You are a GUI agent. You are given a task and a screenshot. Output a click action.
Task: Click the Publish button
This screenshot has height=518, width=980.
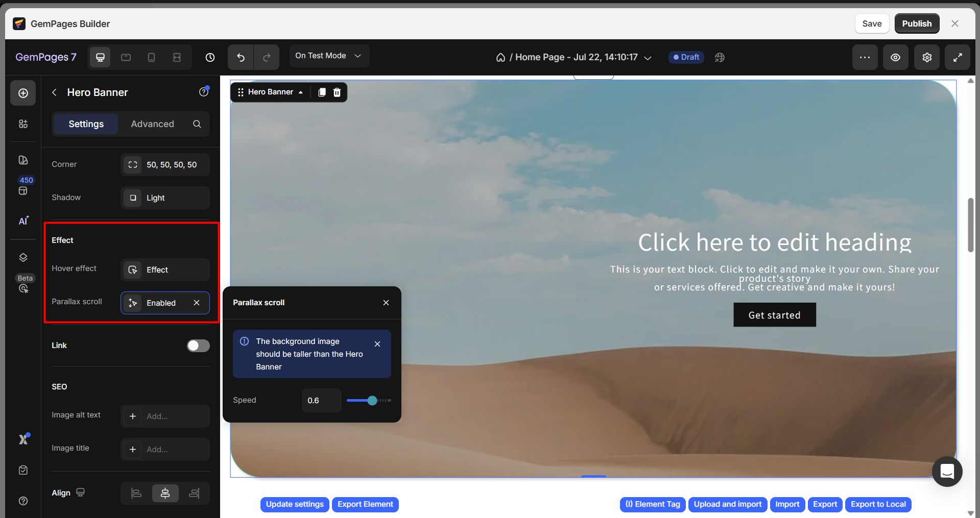tap(916, 23)
